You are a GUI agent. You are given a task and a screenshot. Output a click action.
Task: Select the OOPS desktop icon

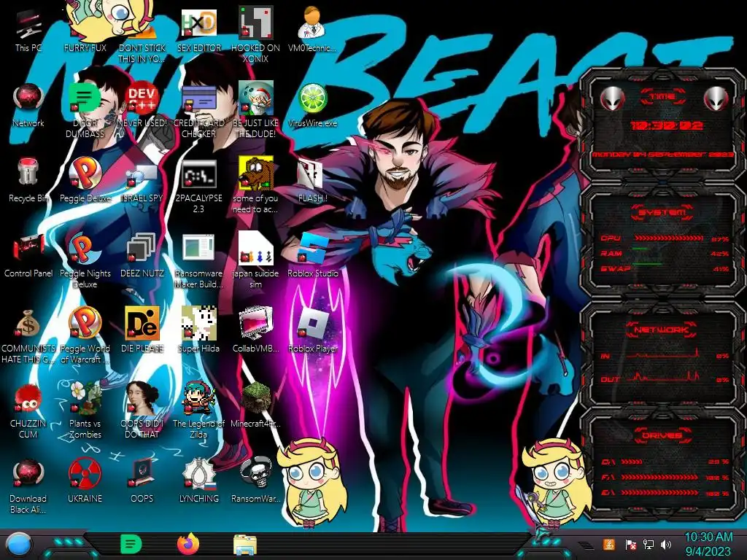point(142,481)
